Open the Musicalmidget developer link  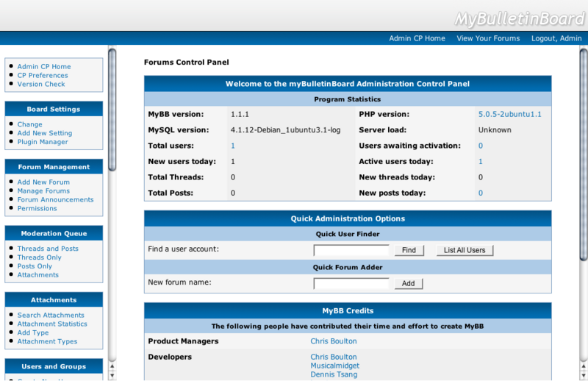click(x=334, y=366)
